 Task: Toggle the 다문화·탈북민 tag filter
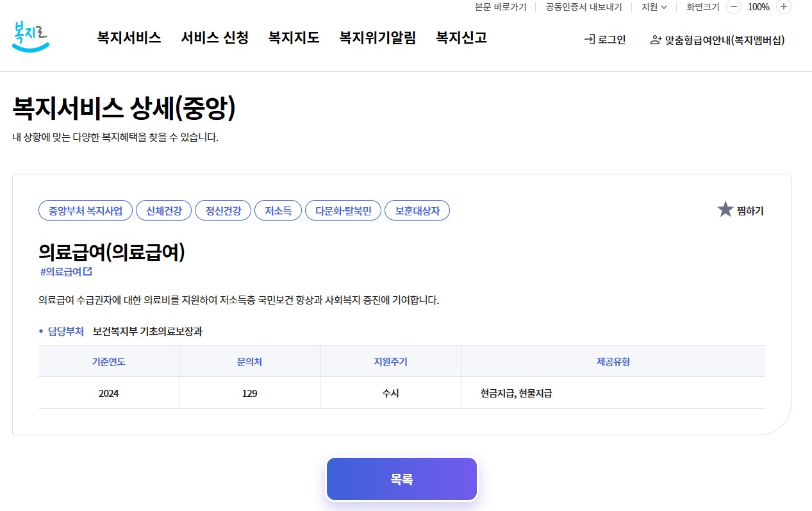tap(343, 210)
